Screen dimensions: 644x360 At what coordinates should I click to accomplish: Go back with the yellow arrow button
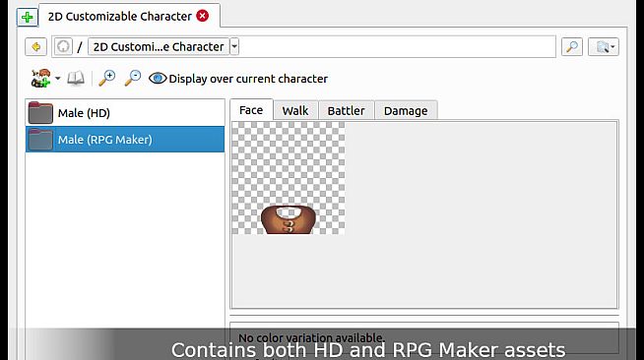point(35,47)
